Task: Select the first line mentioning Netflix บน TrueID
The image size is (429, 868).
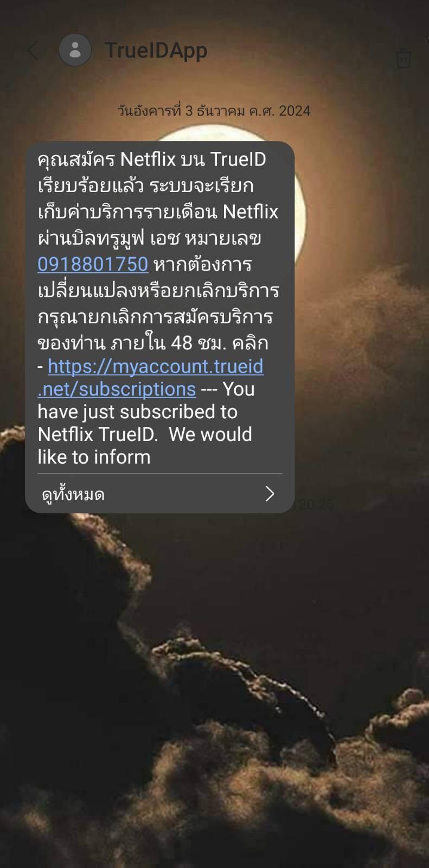Action: point(152,159)
